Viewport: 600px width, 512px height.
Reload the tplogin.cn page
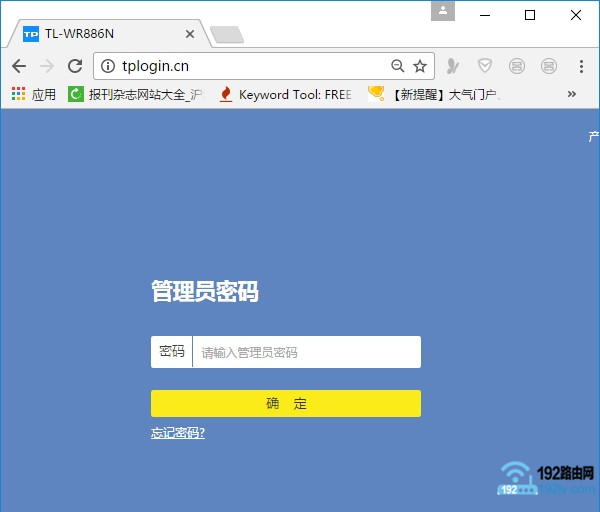pyautogui.click(x=74, y=66)
